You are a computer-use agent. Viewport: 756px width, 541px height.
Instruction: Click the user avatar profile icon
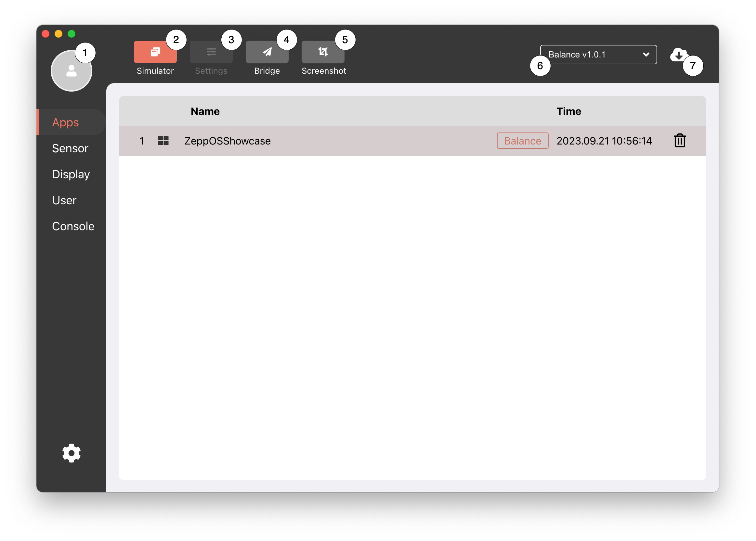click(71, 71)
